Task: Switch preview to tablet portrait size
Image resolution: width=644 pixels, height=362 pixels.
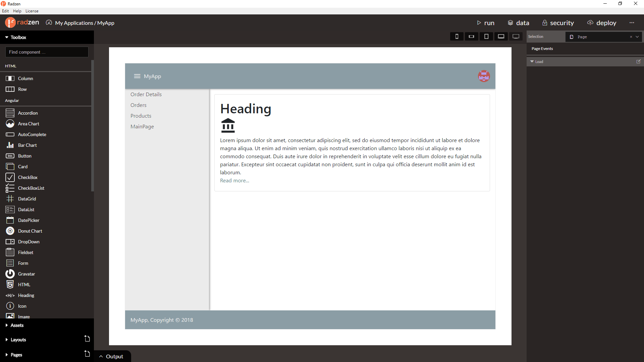Action: (x=486, y=37)
